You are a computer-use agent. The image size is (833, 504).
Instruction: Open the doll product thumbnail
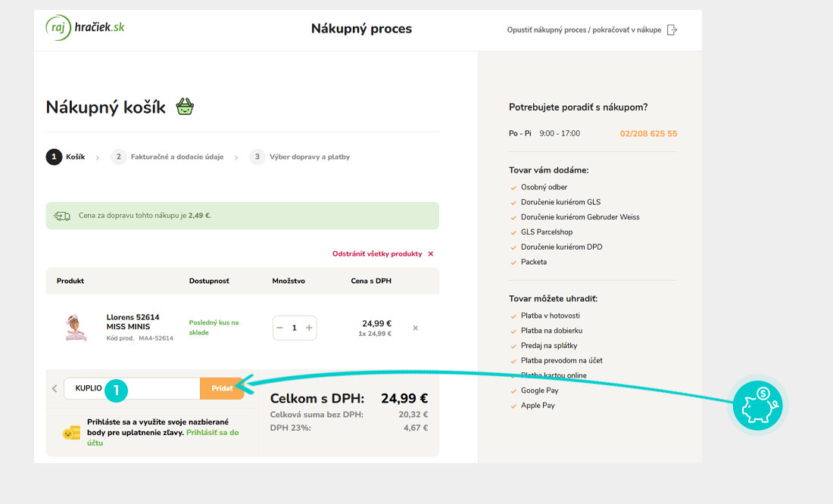coord(76,327)
